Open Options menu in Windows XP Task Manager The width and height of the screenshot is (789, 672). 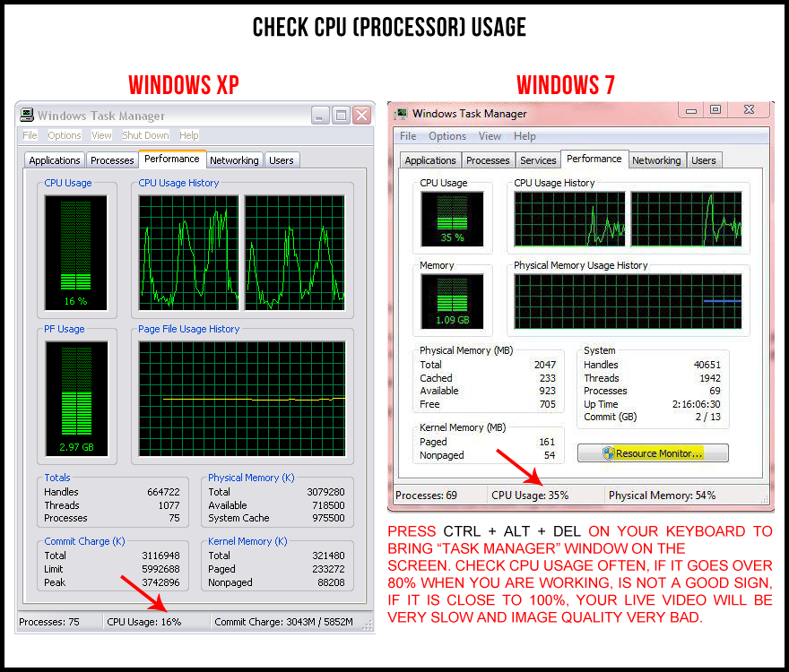point(65,135)
